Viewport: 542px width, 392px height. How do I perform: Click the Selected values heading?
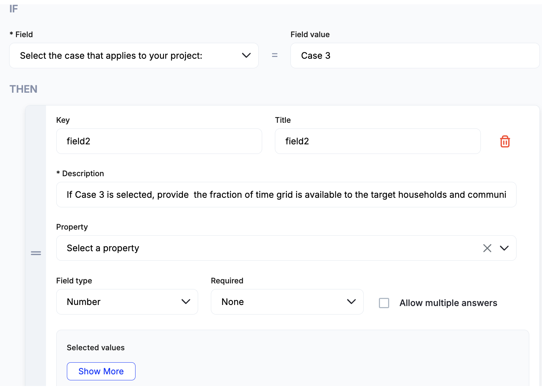[x=96, y=347]
